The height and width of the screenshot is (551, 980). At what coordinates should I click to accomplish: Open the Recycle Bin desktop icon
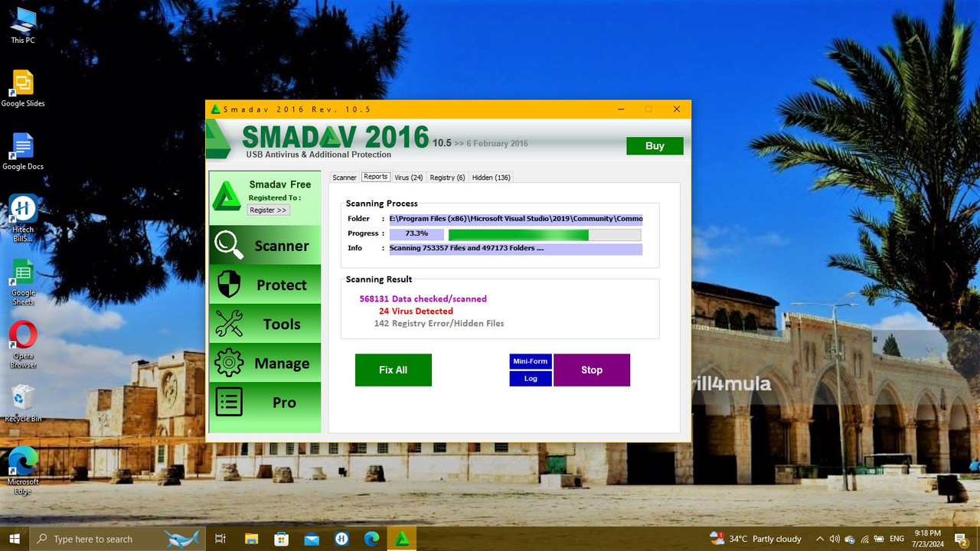click(x=23, y=403)
